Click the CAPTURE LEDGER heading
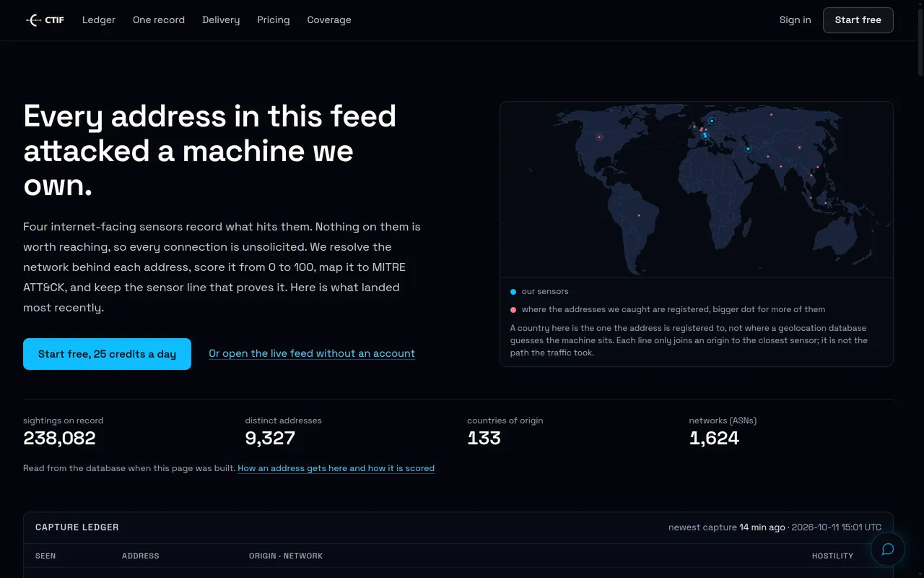The width and height of the screenshot is (924, 578). [77, 527]
